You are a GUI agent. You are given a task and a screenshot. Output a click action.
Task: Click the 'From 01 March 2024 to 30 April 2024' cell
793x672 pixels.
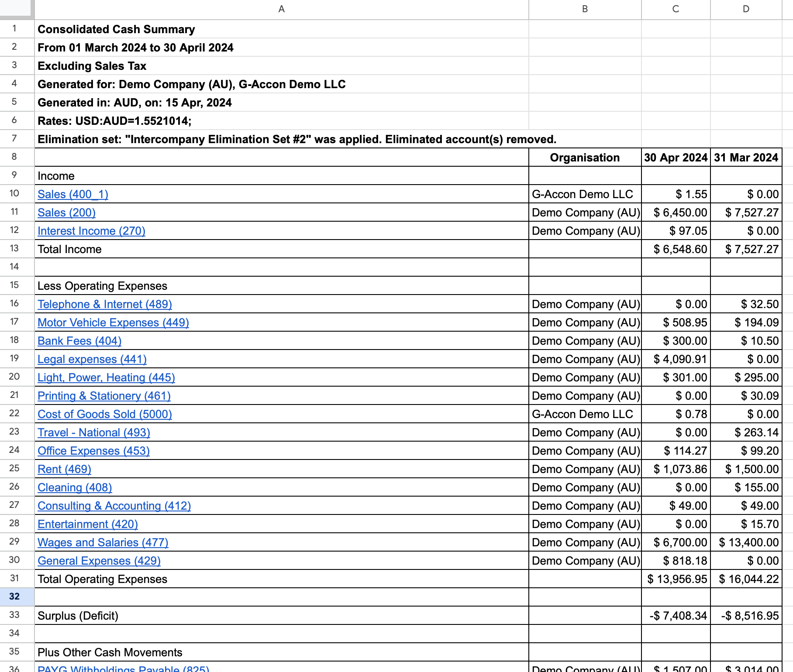click(282, 48)
